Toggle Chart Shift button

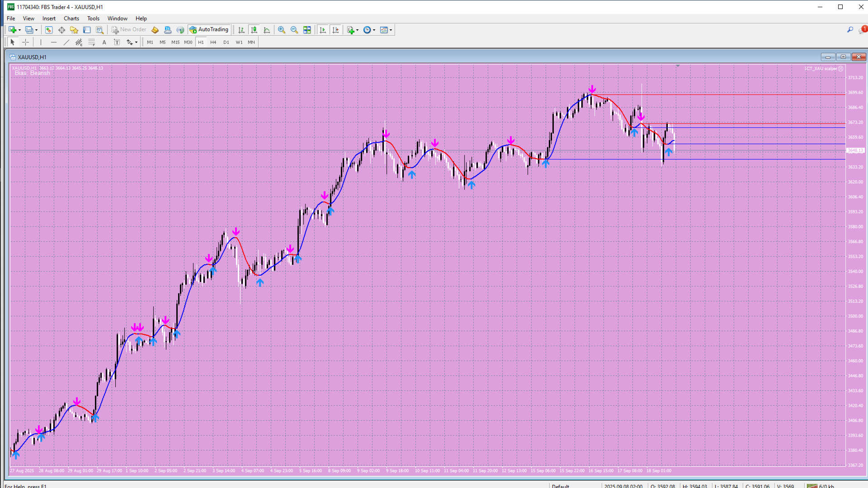click(x=335, y=30)
